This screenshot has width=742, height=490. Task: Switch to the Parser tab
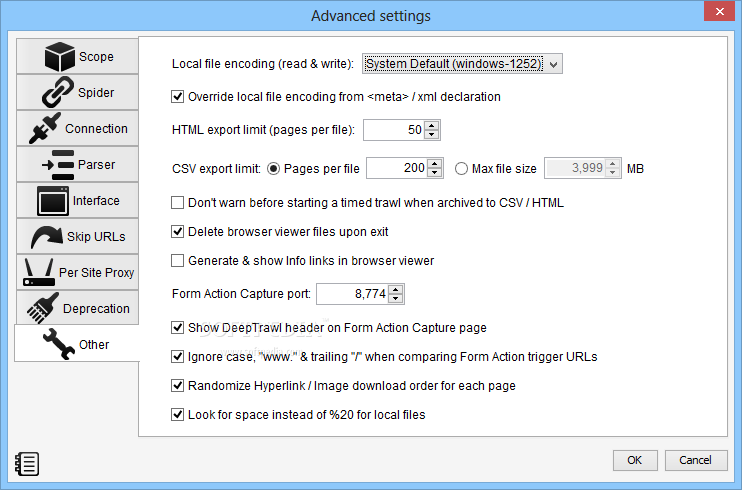pyautogui.click(x=78, y=164)
